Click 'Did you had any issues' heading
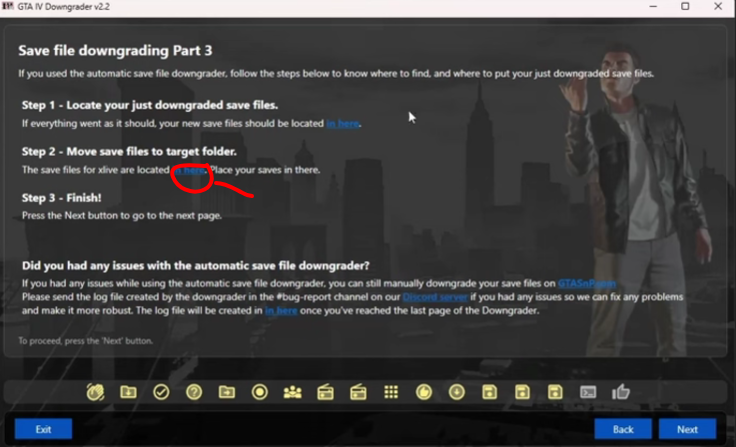This screenshot has width=736, height=447. click(196, 266)
